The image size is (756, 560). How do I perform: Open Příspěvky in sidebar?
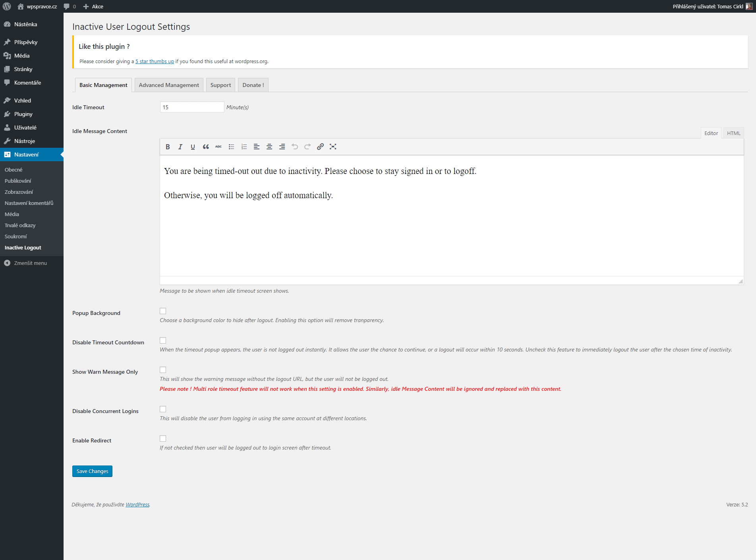32,42
